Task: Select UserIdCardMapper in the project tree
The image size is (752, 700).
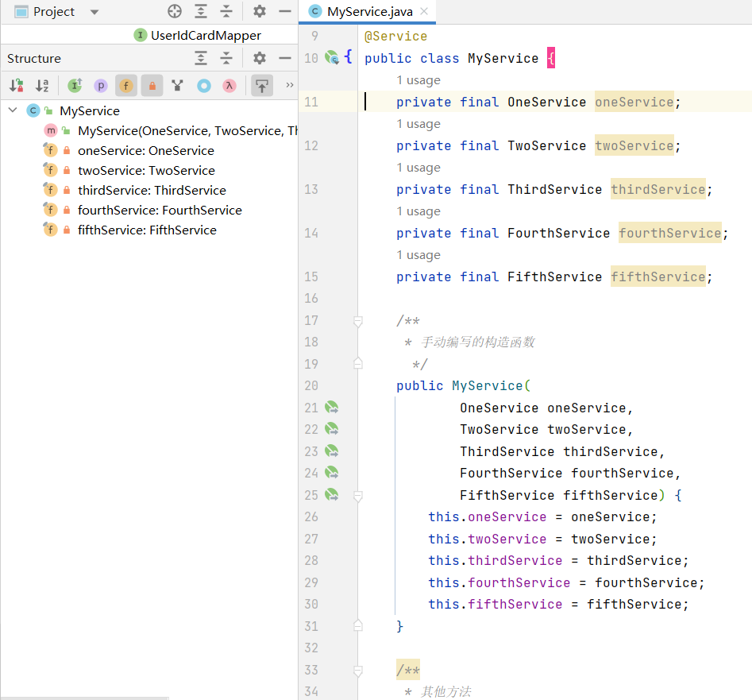Action: click(x=205, y=35)
